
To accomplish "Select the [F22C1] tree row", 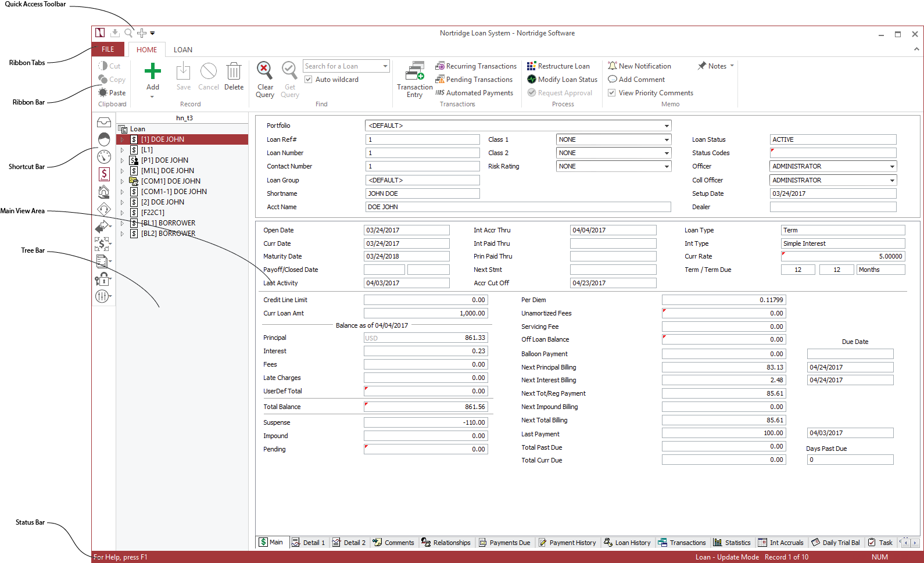I will click(153, 213).
